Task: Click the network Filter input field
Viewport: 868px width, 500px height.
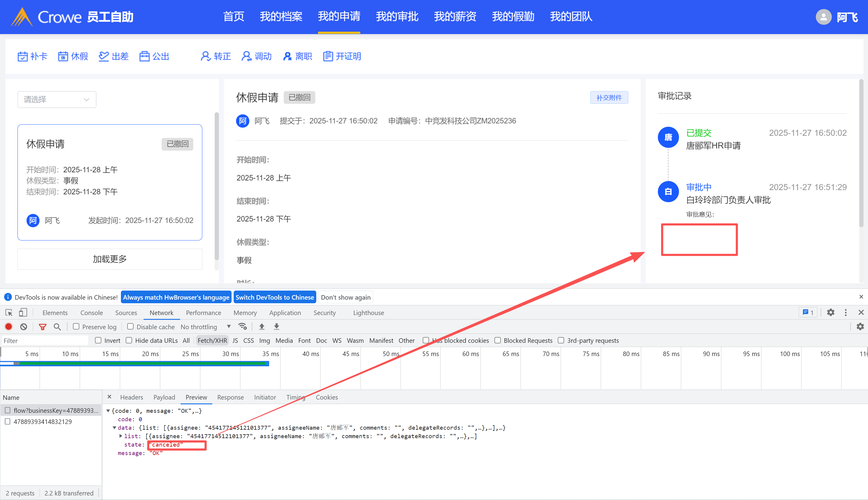Action: tap(45, 341)
